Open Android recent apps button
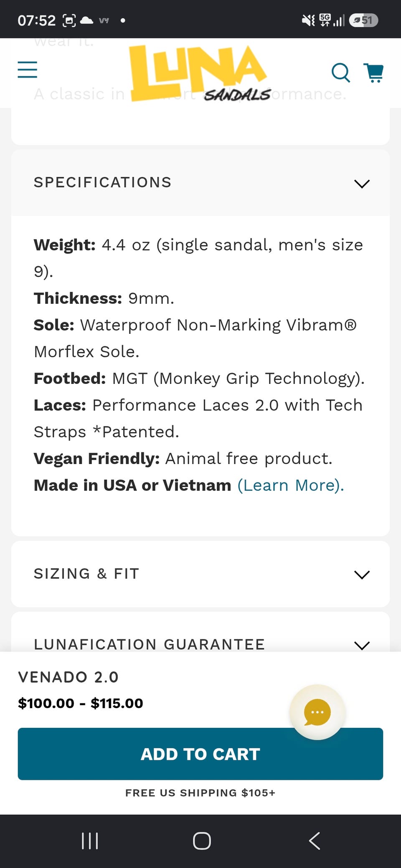The width and height of the screenshot is (401, 868). 90,841
